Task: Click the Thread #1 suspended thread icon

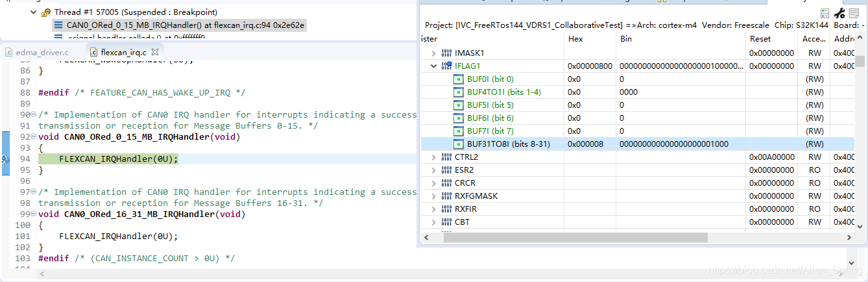Action: [x=46, y=12]
